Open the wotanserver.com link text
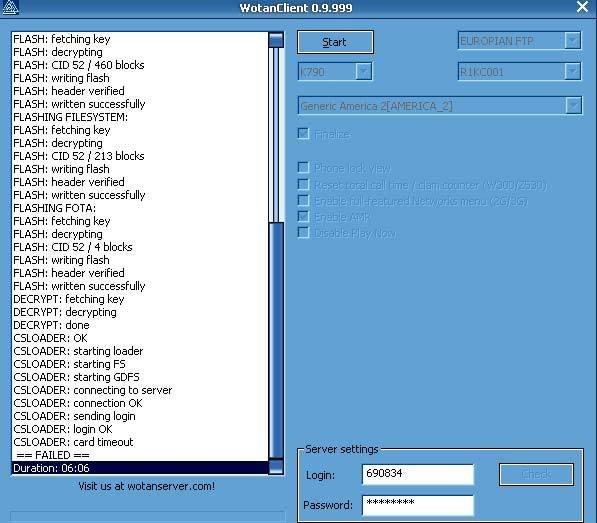The width and height of the screenshot is (597, 523). pos(147,486)
